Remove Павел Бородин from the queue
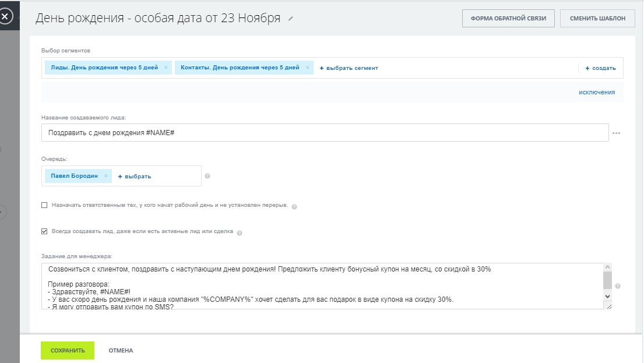 click(105, 176)
